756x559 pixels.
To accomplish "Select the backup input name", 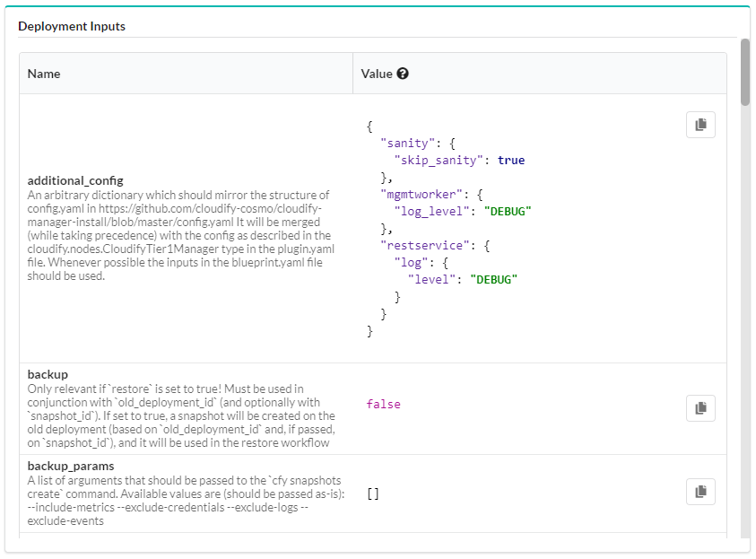I will pos(48,374).
